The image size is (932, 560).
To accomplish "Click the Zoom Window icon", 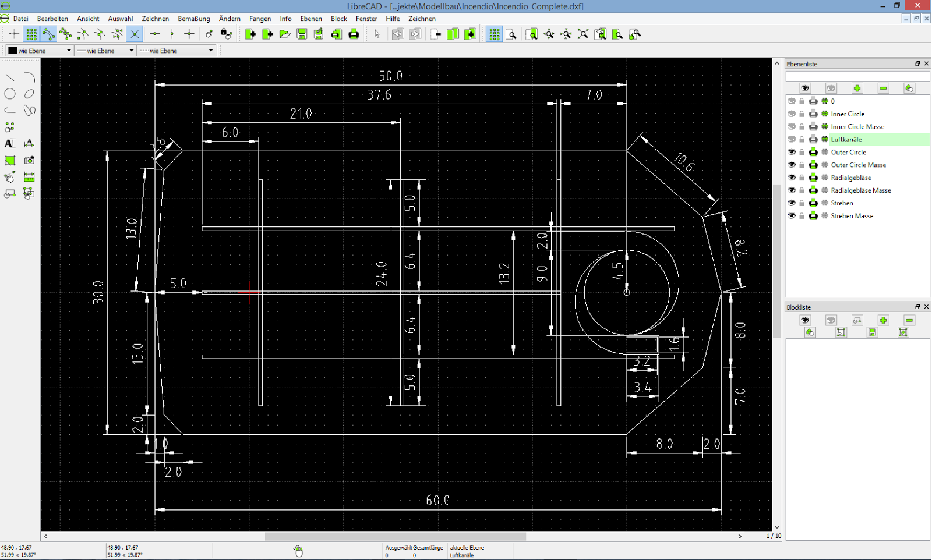I will (x=617, y=34).
